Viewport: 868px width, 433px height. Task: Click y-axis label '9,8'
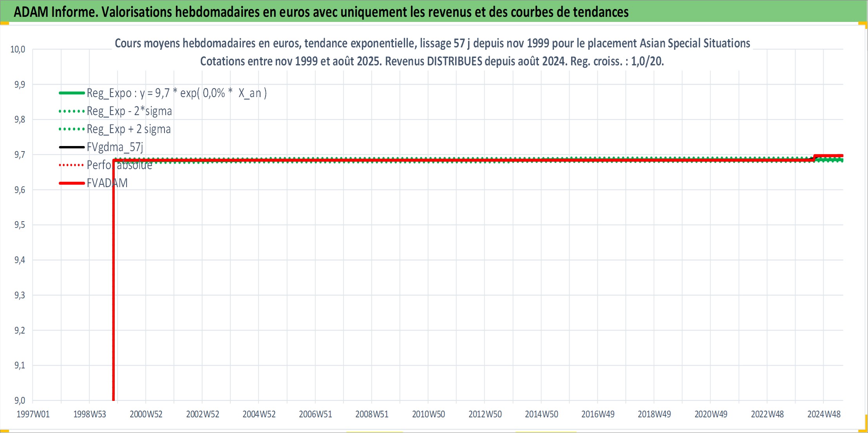[20, 119]
